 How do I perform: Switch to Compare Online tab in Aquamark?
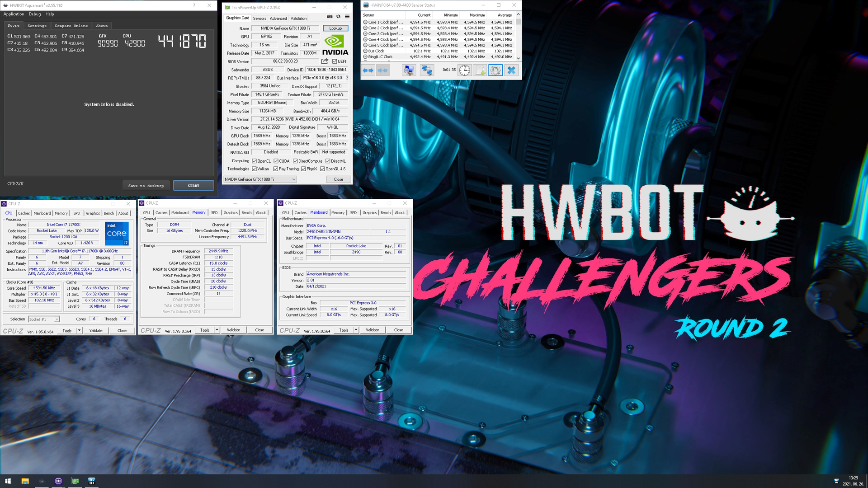coord(71,26)
